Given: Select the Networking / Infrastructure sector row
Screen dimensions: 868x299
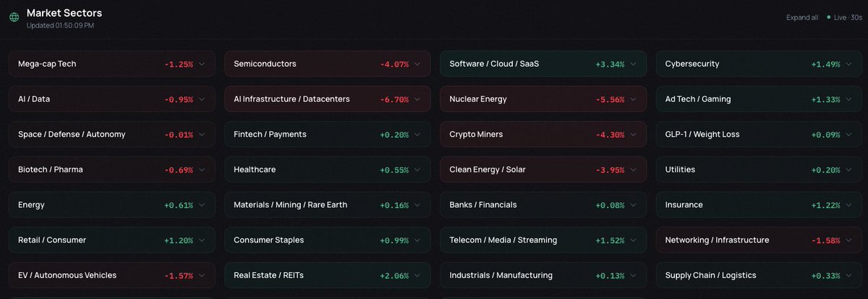Looking at the screenshot, I should tap(759, 240).
